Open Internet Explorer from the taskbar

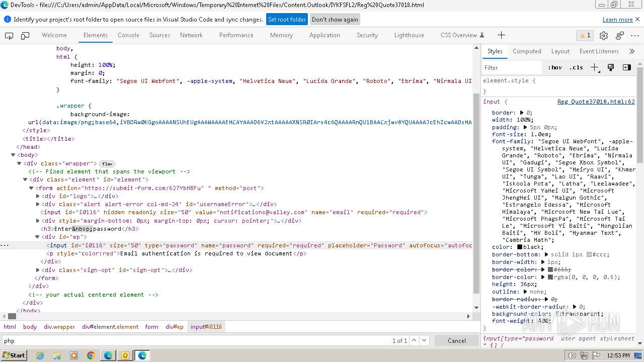40,355
